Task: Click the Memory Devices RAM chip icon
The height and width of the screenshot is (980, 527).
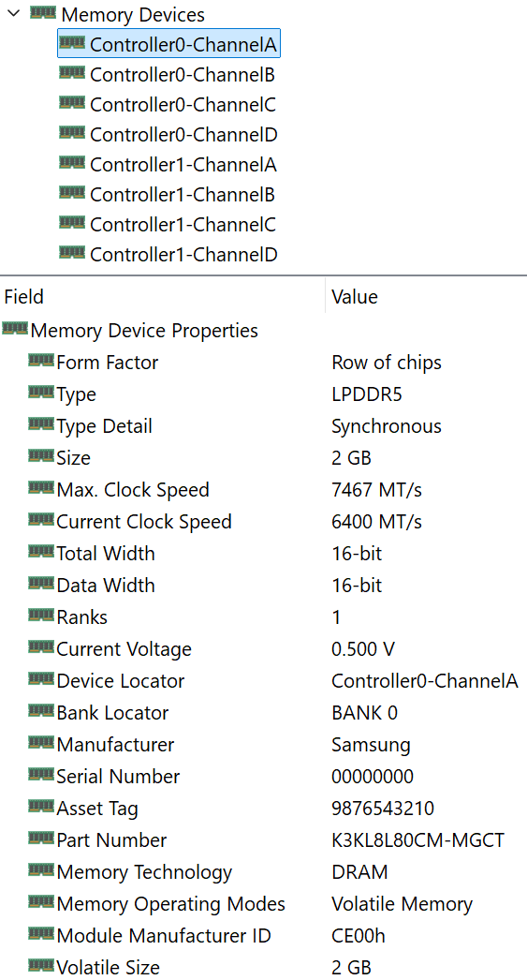Action: [43, 13]
